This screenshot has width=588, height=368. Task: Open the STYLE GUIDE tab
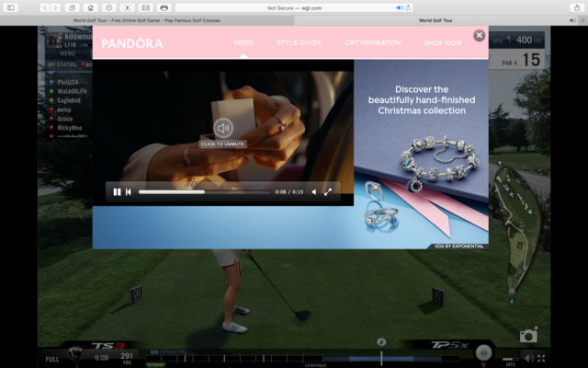point(299,43)
